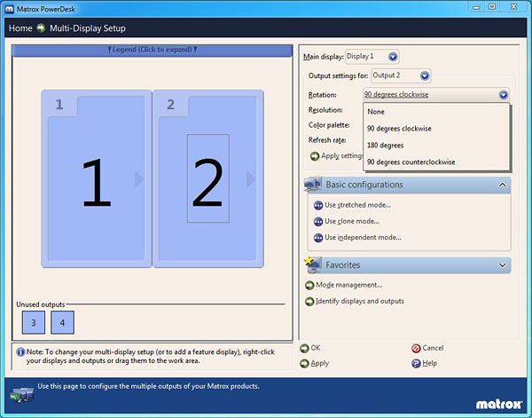Click the Rotation dropdown arrow
Image resolution: width=532 pixels, height=418 pixels.
[503, 95]
